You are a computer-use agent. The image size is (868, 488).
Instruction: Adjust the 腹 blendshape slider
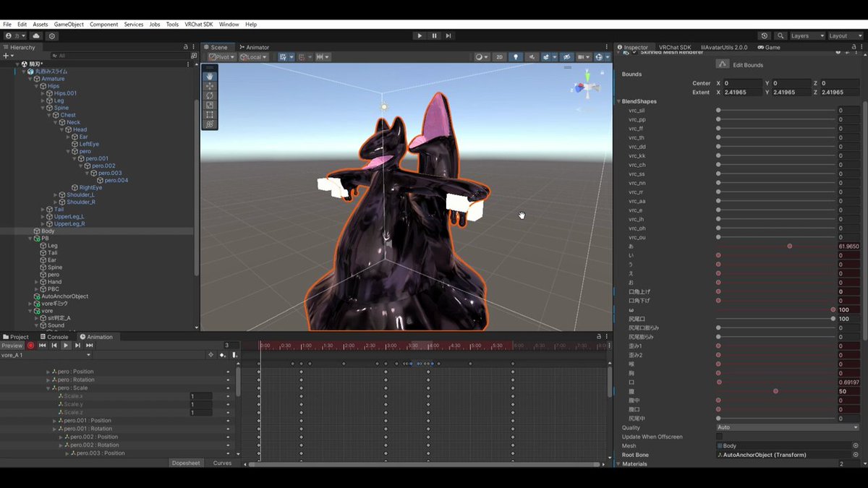pos(775,391)
